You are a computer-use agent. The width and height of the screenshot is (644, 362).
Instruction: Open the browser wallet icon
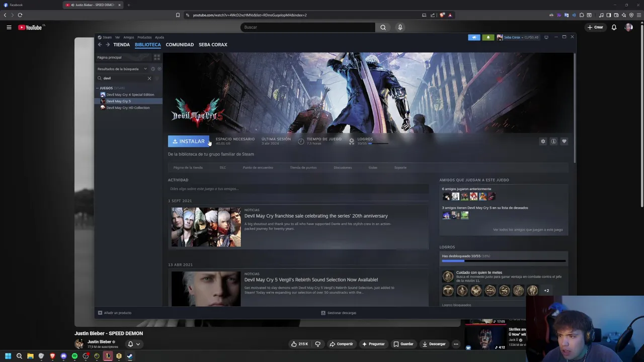(x=616, y=15)
